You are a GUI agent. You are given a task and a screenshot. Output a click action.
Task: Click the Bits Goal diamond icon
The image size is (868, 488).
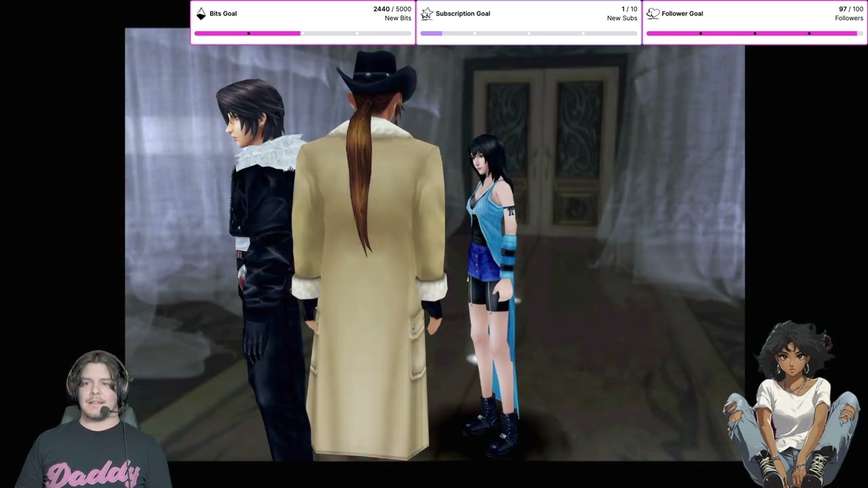pos(201,14)
